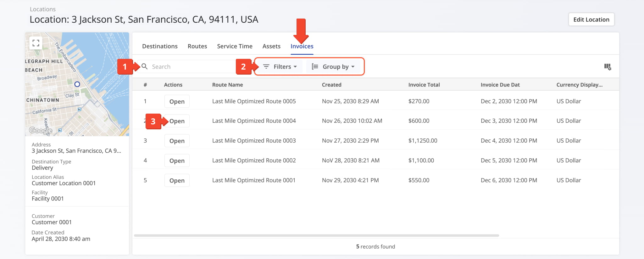Click the Facility 0001 value
Screen dimensions: 644x259
coord(47,199)
